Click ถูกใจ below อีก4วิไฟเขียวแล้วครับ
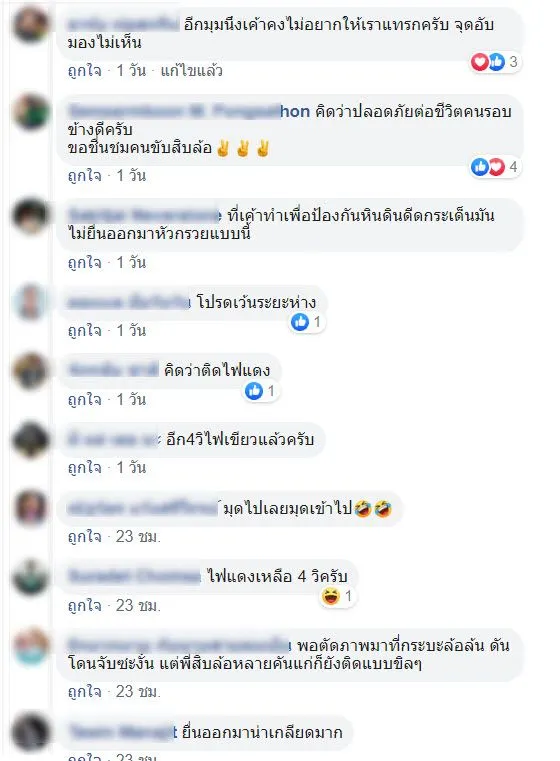Image resolution: width=560 pixels, height=761 pixels. pos(85,467)
